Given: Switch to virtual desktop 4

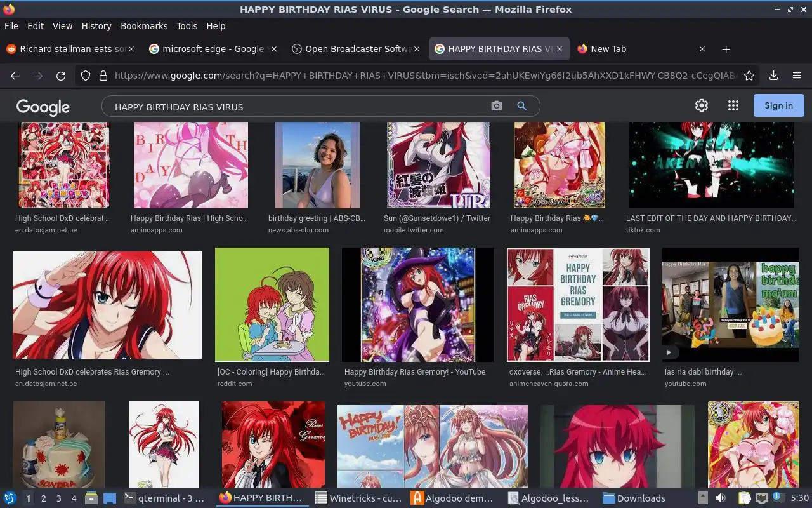Looking at the screenshot, I should [74, 498].
